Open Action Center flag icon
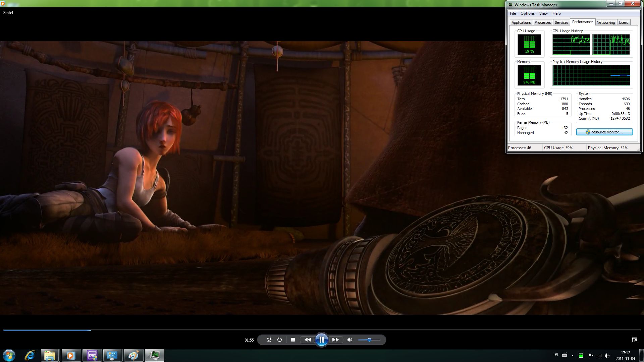 click(590, 356)
